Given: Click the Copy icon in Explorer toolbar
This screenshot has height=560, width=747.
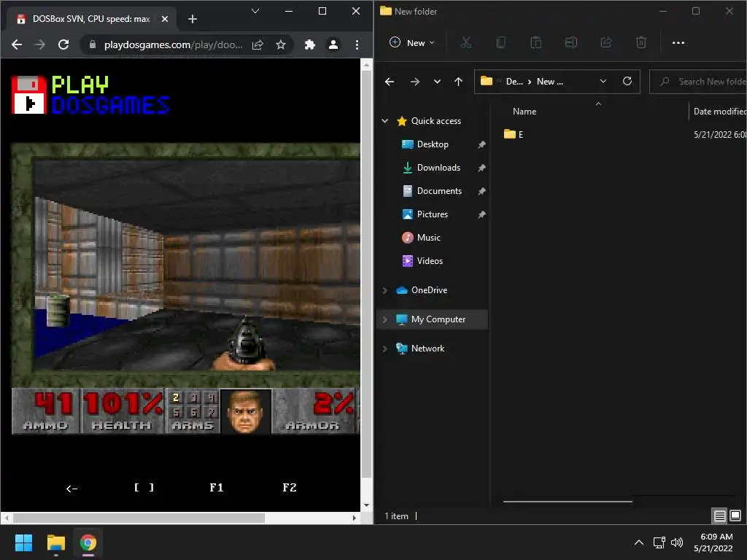Looking at the screenshot, I should pyautogui.click(x=500, y=43).
